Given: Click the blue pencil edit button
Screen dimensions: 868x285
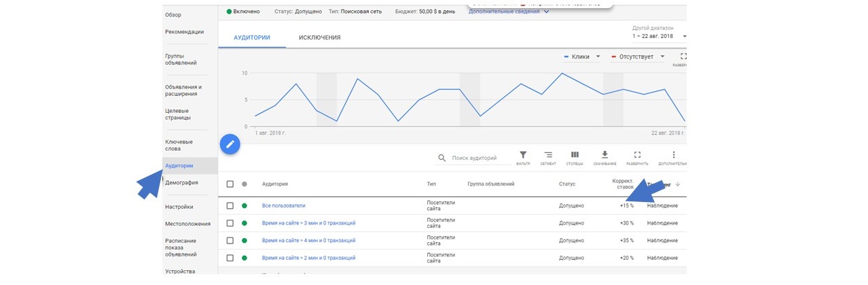Looking at the screenshot, I should [230, 144].
